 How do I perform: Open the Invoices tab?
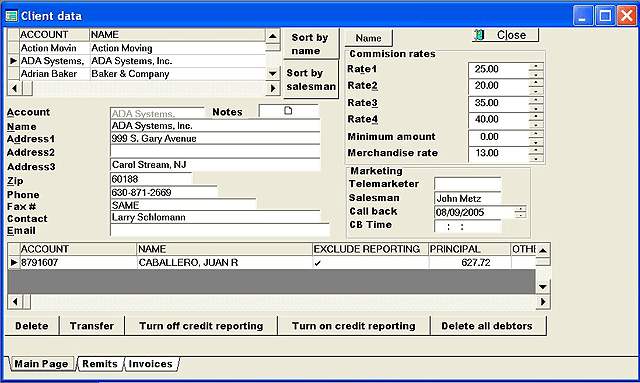151,364
